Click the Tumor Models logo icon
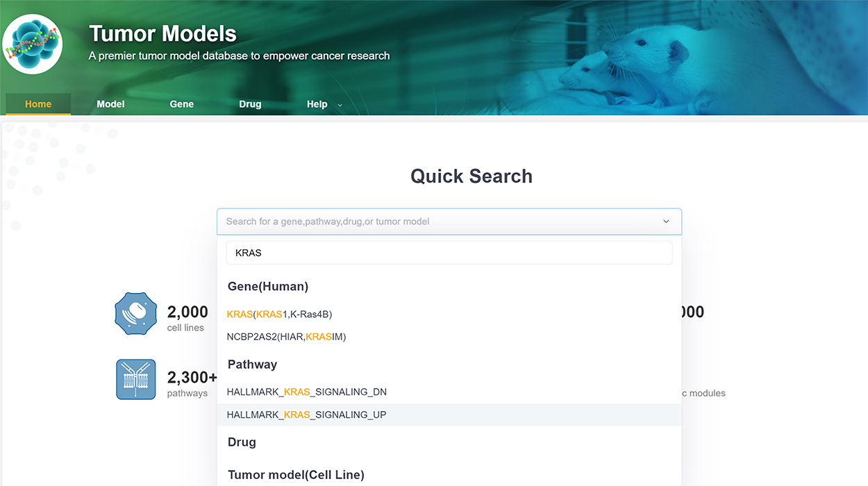 pos(32,44)
